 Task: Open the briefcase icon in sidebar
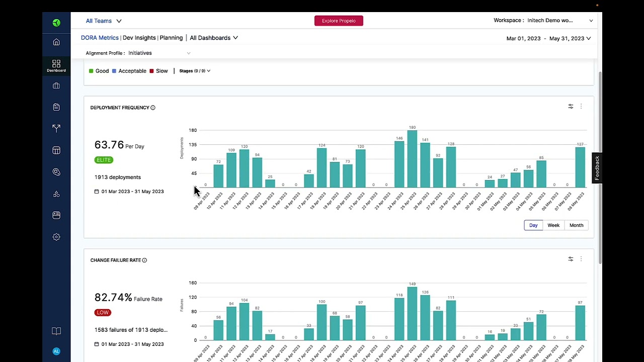(56, 85)
